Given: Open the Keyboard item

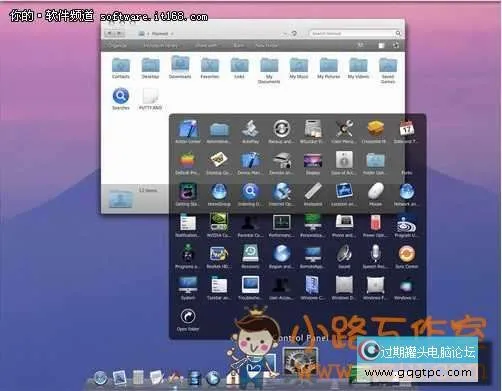Looking at the screenshot, I should coord(313,194).
